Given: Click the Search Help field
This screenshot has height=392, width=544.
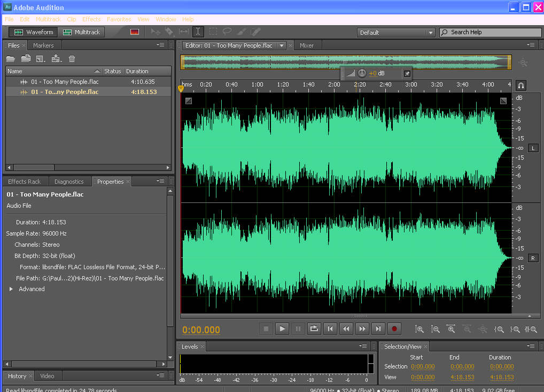Looking at the screenshot, I should point(490,32).
